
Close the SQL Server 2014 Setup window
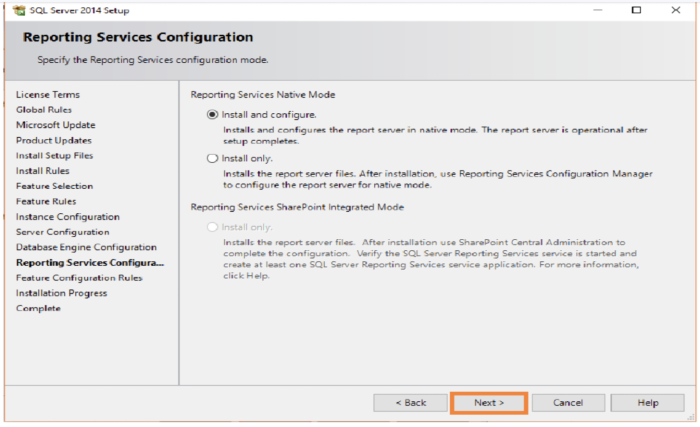(676, 10)
